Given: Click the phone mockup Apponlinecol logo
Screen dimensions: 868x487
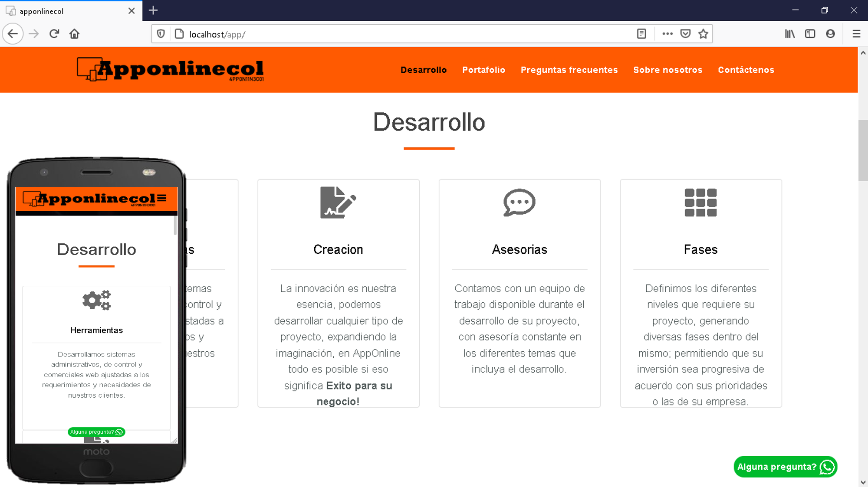Looking at the screenshot, I should pyautogui.click(x=89, y=199).
